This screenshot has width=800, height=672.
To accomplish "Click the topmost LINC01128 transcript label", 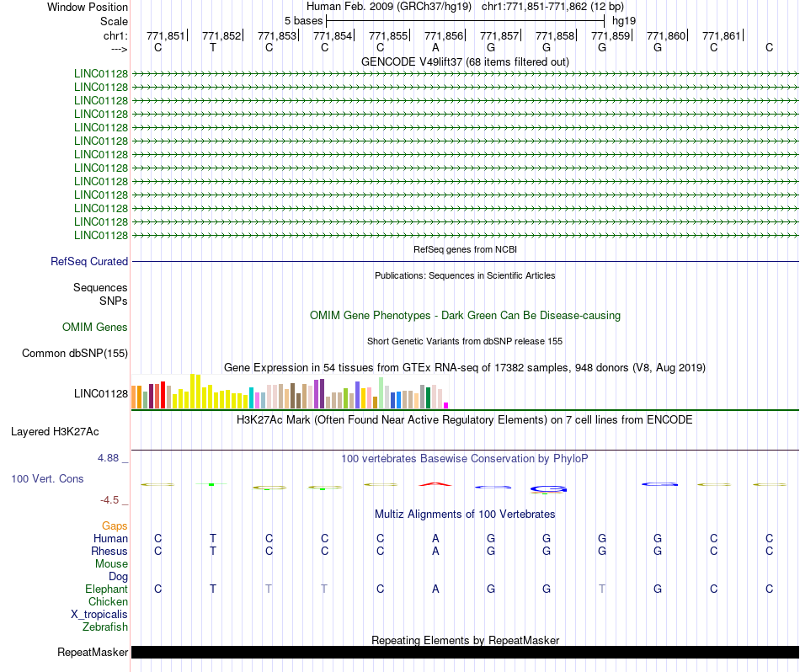I will coord(101,73).
